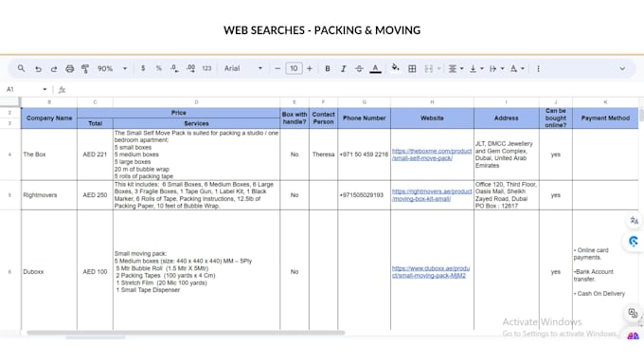Select the JLT, DMCC Jewellery address cell

coord(507,154)
